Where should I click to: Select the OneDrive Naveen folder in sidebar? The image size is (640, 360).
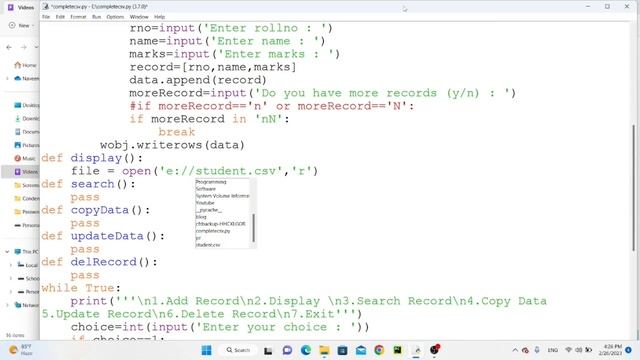(27, 78)
